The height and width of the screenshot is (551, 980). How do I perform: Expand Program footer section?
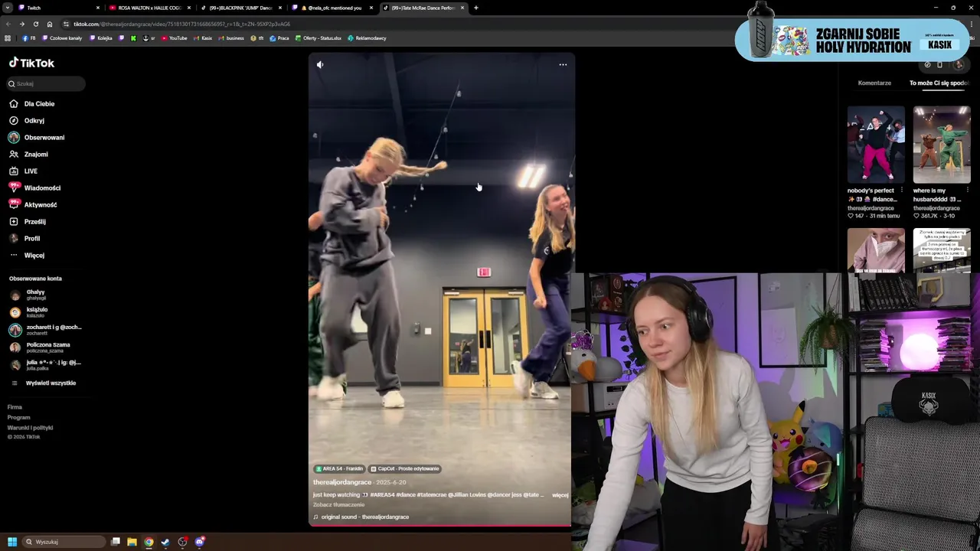point(18,418)
